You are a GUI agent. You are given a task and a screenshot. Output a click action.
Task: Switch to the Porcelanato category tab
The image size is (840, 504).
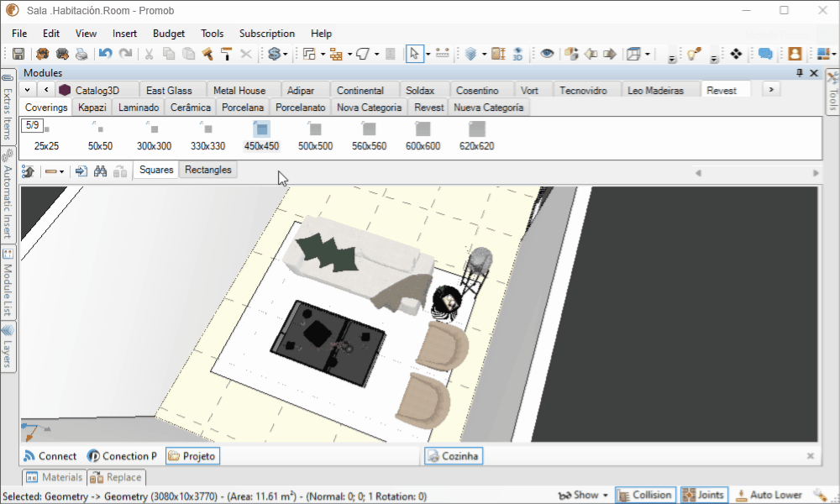(x=300, y=108)
